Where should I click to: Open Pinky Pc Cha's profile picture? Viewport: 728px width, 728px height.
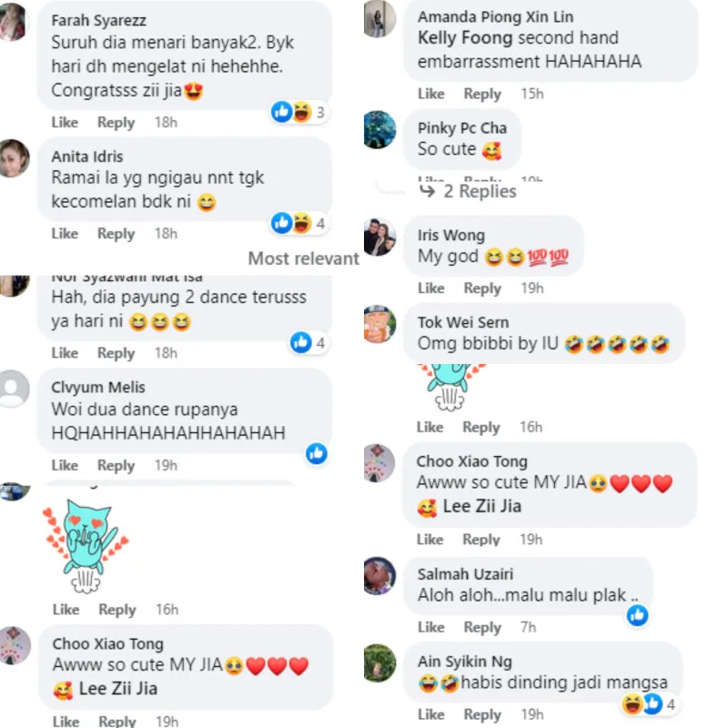(379, 129)
